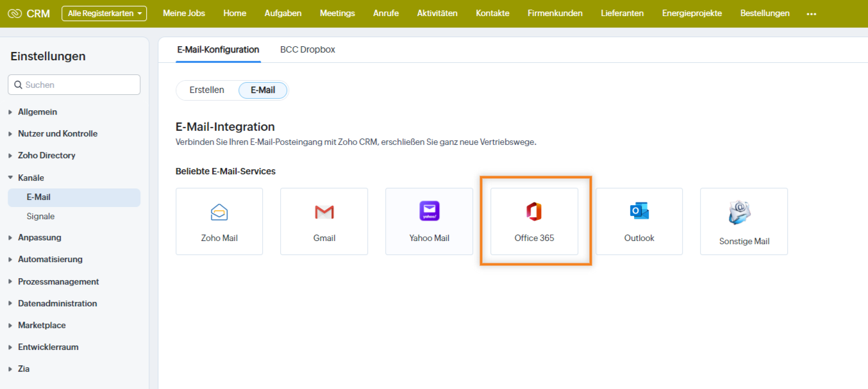Click the Gmail M logo icon
The width and height of the screenshot is (868, 389).
pos(324,212)
